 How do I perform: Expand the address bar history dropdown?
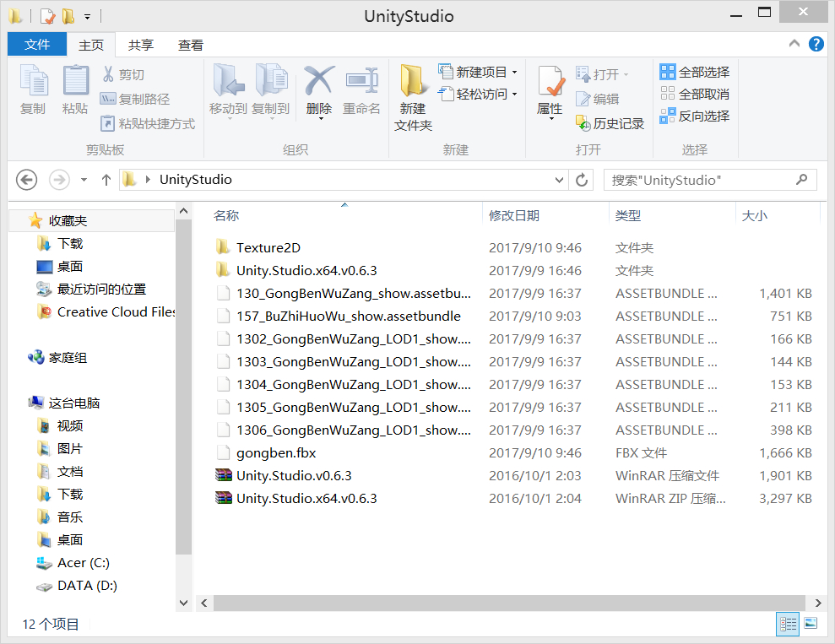point(559,180)
